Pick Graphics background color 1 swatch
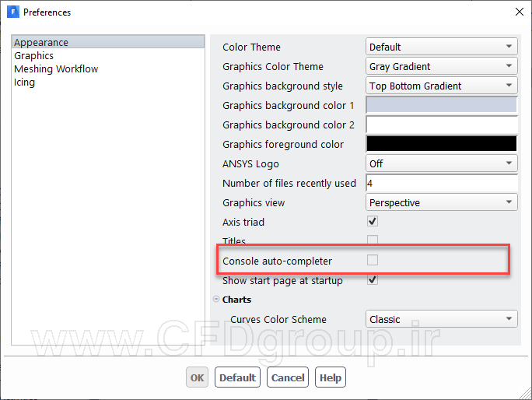This screenshot has width=532, height=400. (442, 105)
